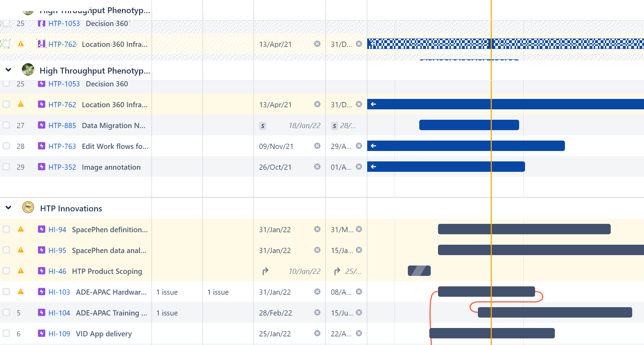The height and width of the screenshot is (345, 644).
Task: Select the checkbox for HTP-885 Data Migration
Action: [x=6, y=125]
